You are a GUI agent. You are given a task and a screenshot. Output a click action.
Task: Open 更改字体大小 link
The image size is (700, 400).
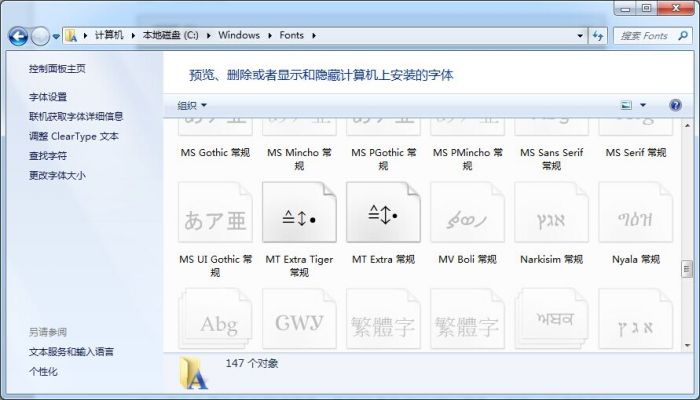[57, 175]
